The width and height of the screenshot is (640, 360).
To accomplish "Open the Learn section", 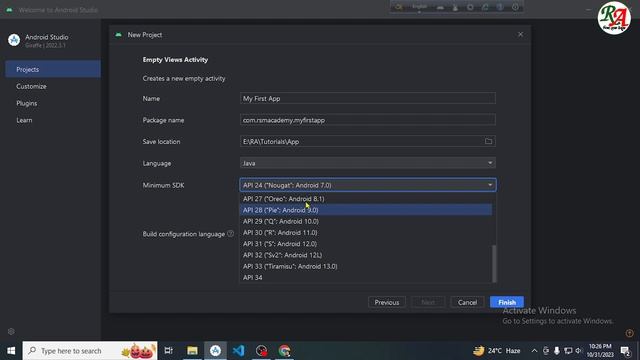I will tap(24, 120).
